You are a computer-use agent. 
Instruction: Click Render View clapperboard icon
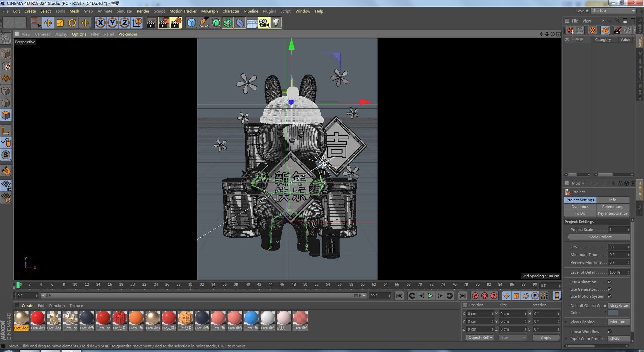click(152, 23)
